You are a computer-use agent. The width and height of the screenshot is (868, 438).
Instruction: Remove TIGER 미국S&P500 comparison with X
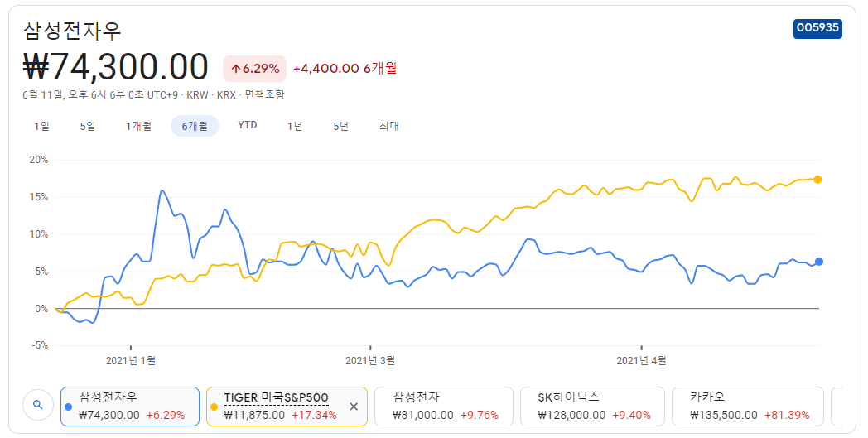(354, 407)
